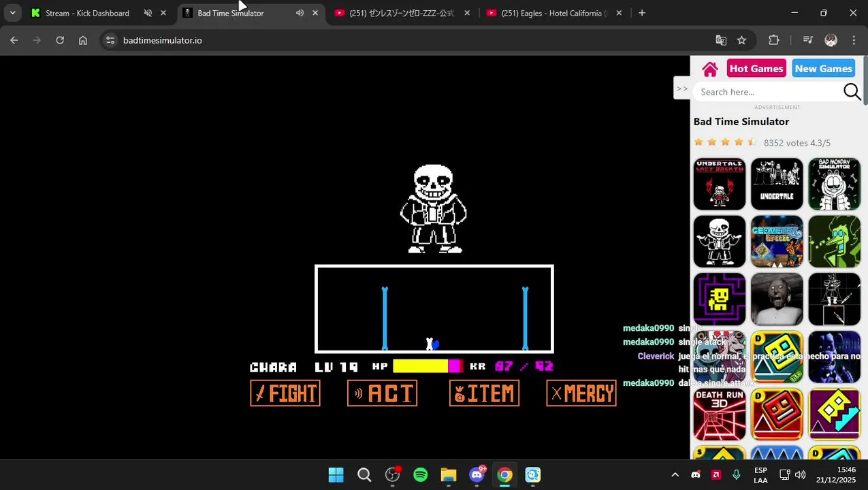The height and width of the screenshot is (490, 868).
Task: Open the Undertale Last Breath game thumbnail
Action: click(x=720, y=184)
